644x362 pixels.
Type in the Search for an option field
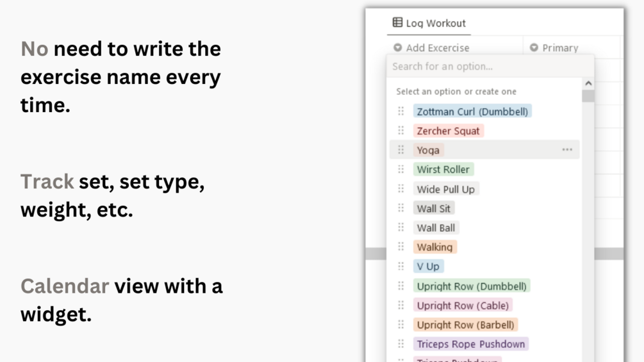pos(490,67)
